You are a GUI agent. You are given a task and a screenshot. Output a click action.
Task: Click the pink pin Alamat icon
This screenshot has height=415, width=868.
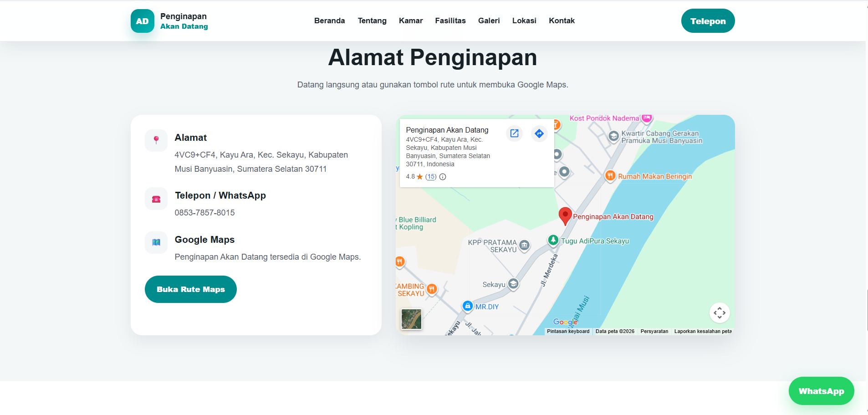click(156, 140)
